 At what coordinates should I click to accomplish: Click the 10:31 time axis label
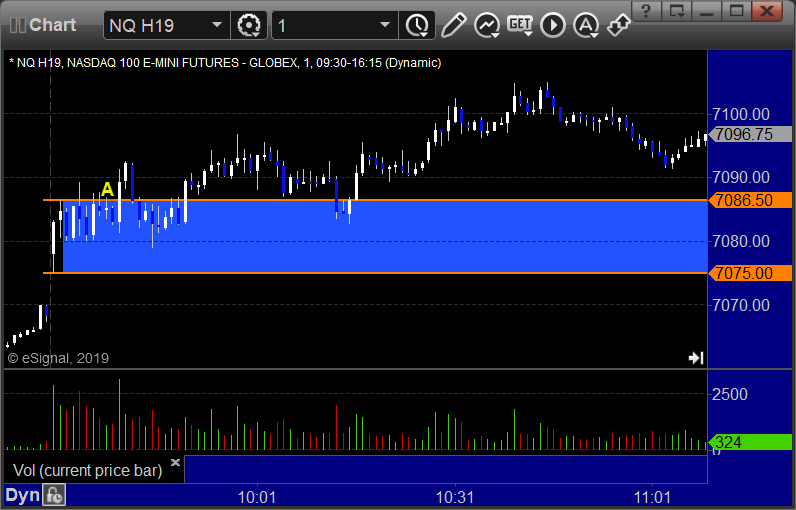455,497
